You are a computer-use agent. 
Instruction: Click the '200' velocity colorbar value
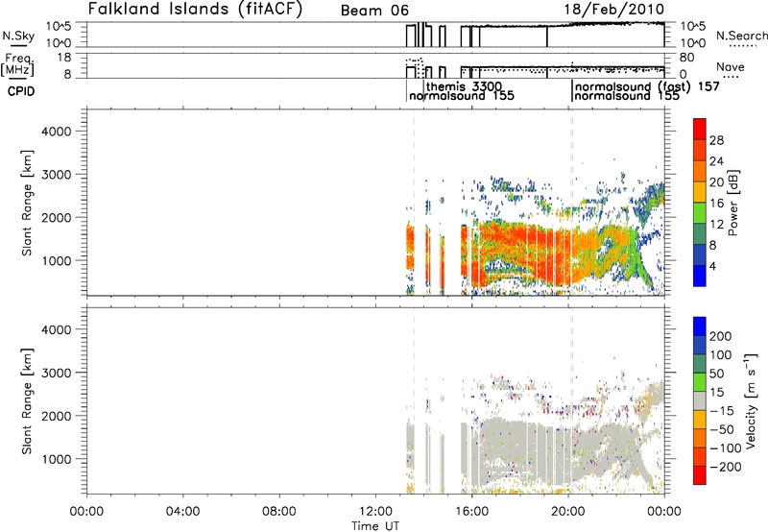(x=721, y=336)
